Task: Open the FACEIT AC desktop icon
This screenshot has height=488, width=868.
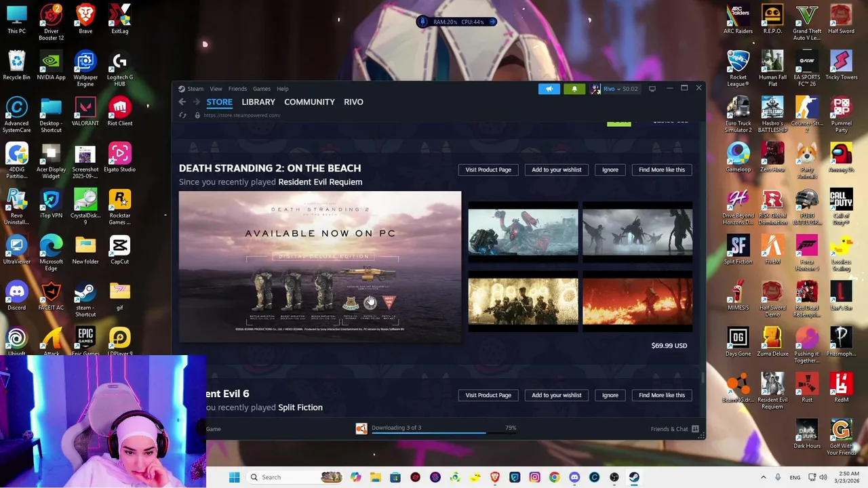Action: pos(51,296)
